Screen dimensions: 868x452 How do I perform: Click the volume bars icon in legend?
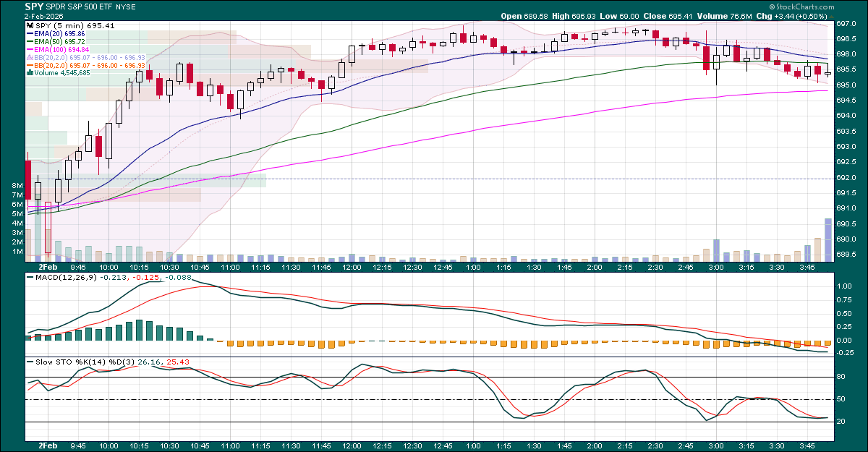tap(30, 72)
